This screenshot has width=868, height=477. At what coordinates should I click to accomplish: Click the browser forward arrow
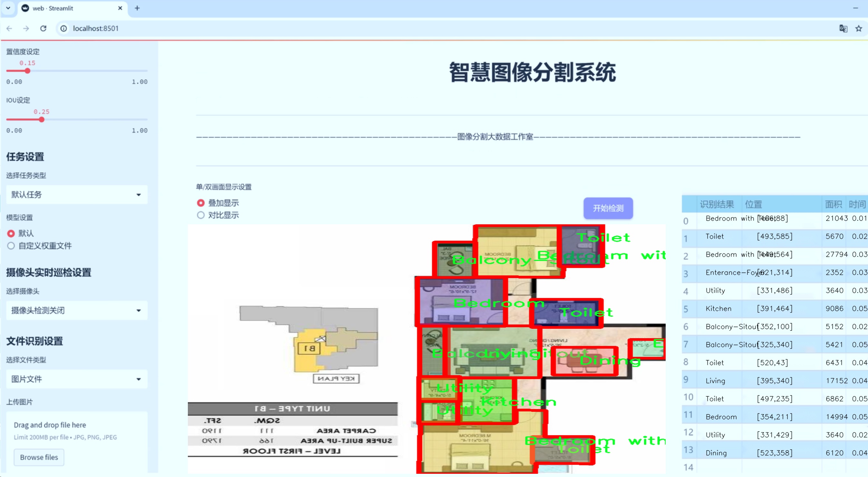(x=26, y=29)
